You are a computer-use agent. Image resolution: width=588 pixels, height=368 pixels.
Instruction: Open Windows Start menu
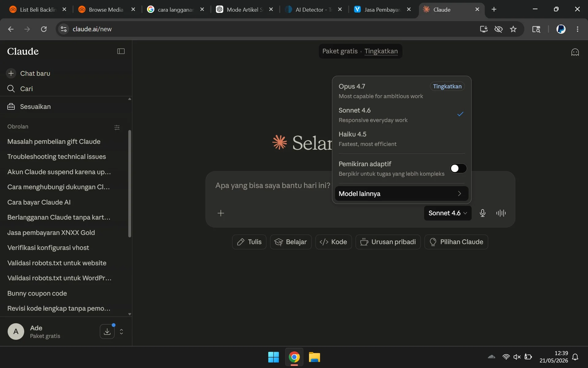tap(273, 357)
